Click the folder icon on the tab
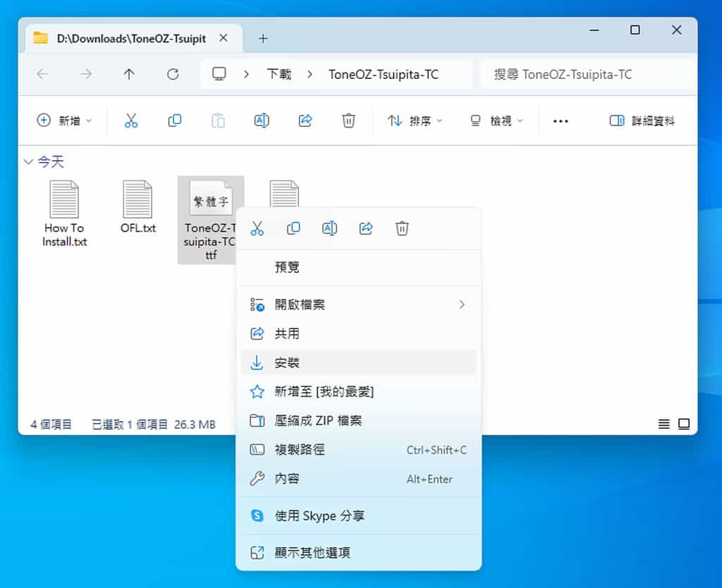Viewport: 722px width, 588px height. pos(40,38)
